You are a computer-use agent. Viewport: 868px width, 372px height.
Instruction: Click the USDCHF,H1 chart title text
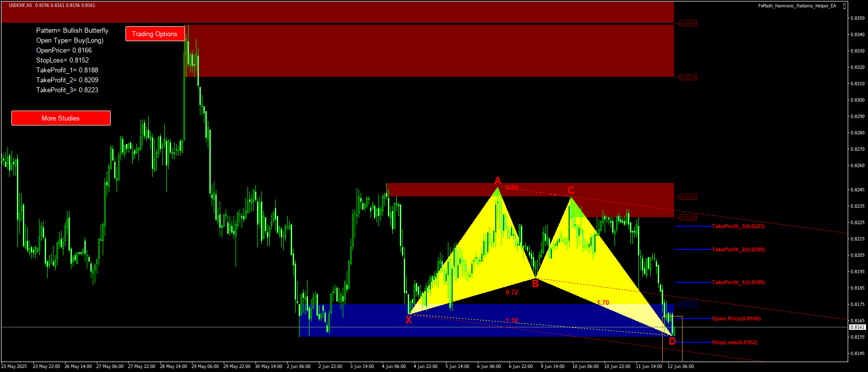pos(20,5)
